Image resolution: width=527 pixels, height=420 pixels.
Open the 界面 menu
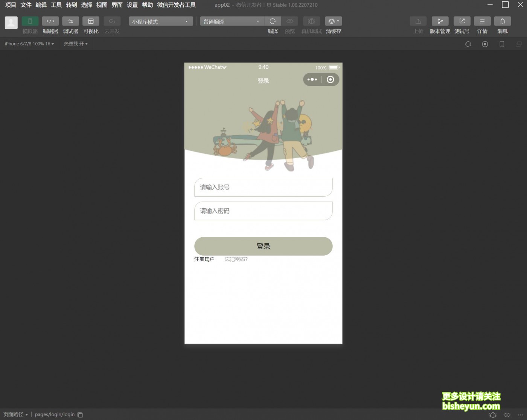[117, 5]
